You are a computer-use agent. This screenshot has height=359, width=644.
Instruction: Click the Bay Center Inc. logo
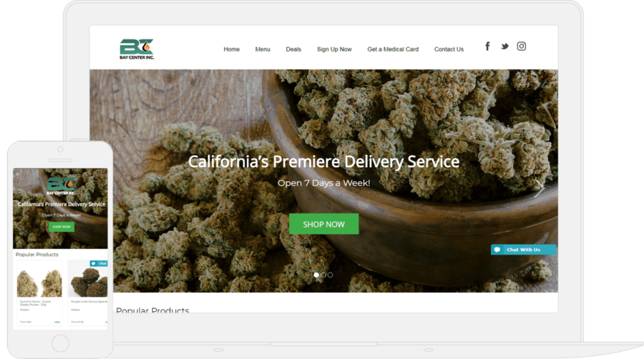coord(137,49)
